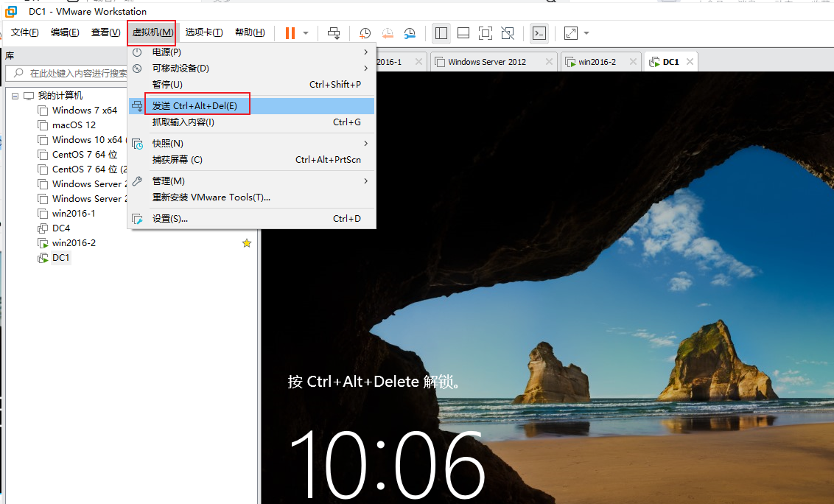834x504 pixels.
Task: Open the 帮助(H) menu
Action: click(x=250, y=32)
